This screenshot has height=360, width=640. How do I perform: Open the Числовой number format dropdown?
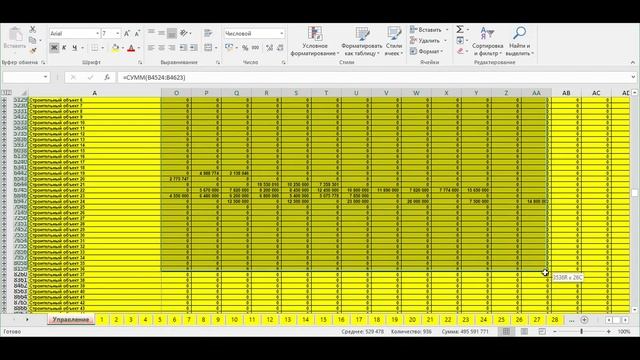tap(281, 33)
